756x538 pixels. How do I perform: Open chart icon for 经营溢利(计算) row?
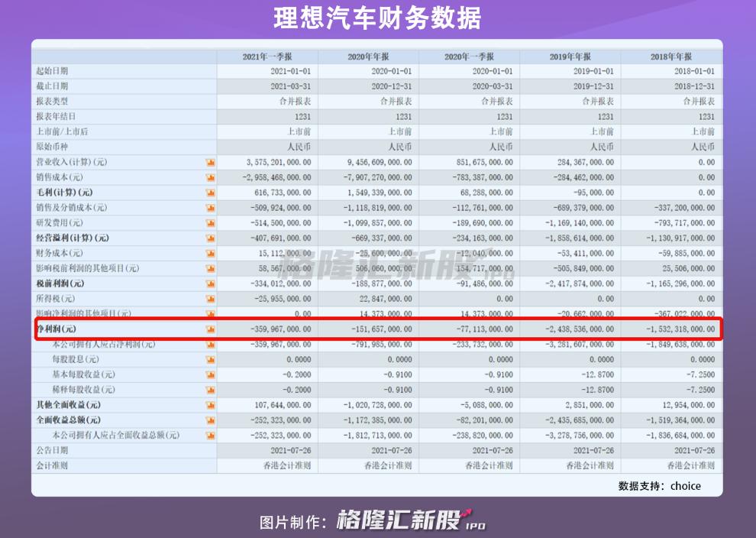tap(210, 238)
